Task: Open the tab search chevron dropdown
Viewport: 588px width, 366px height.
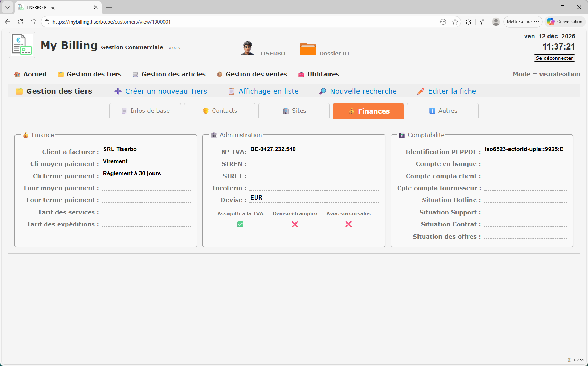Action: 8,7
